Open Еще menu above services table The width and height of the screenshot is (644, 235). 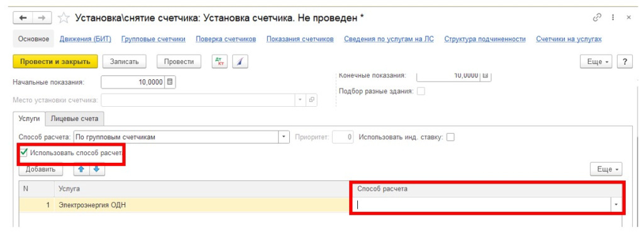coord(607,169)
